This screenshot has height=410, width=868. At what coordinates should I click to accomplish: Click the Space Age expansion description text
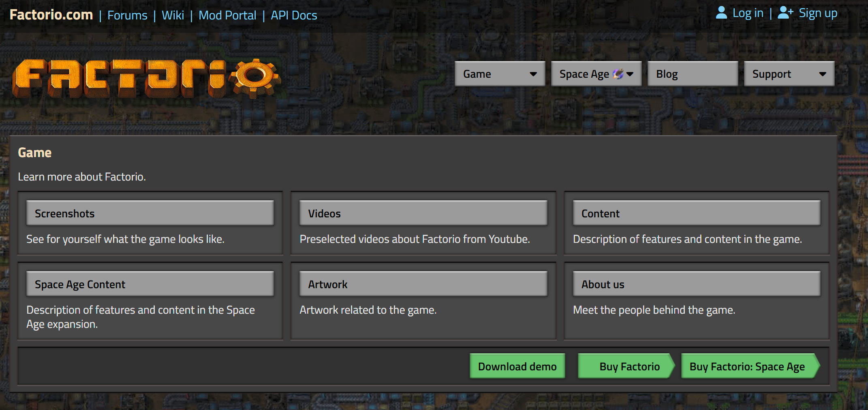click(x=141, y=317)
